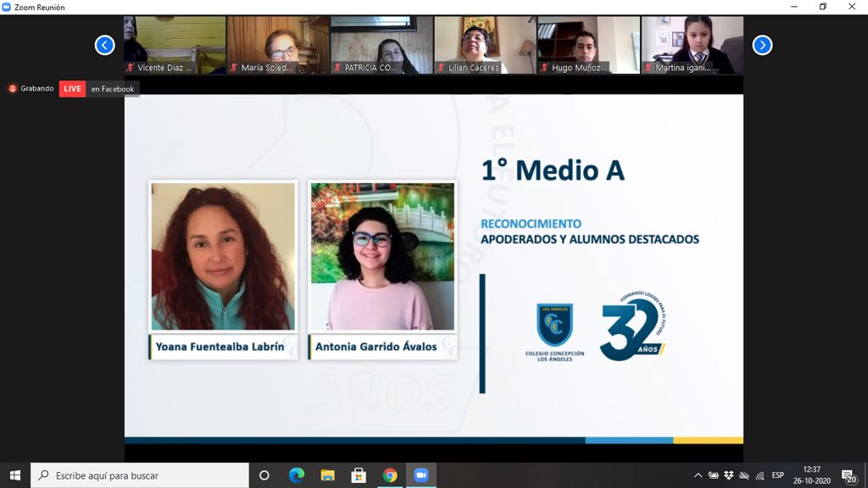Click the red LIVE badge

tap(72, 89)
